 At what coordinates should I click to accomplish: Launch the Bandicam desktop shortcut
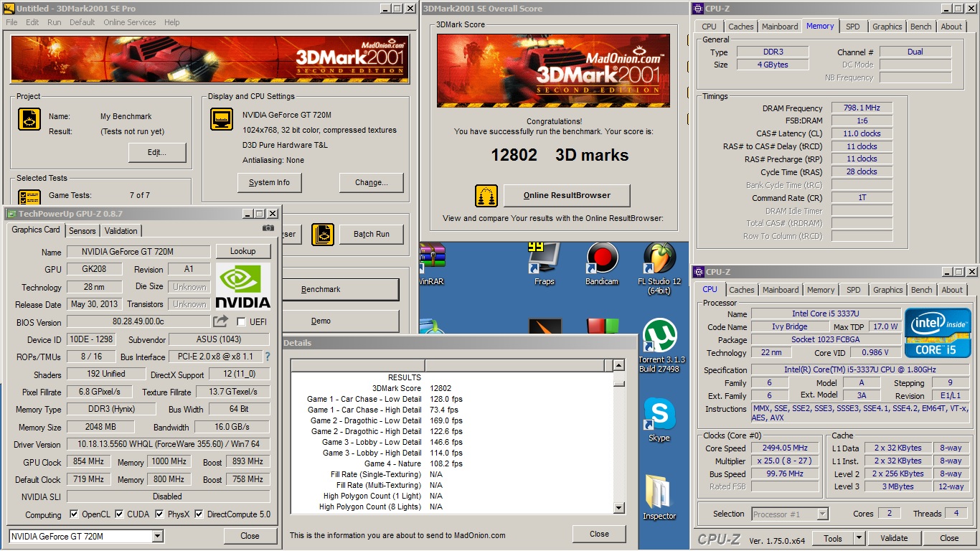[602, 264]
